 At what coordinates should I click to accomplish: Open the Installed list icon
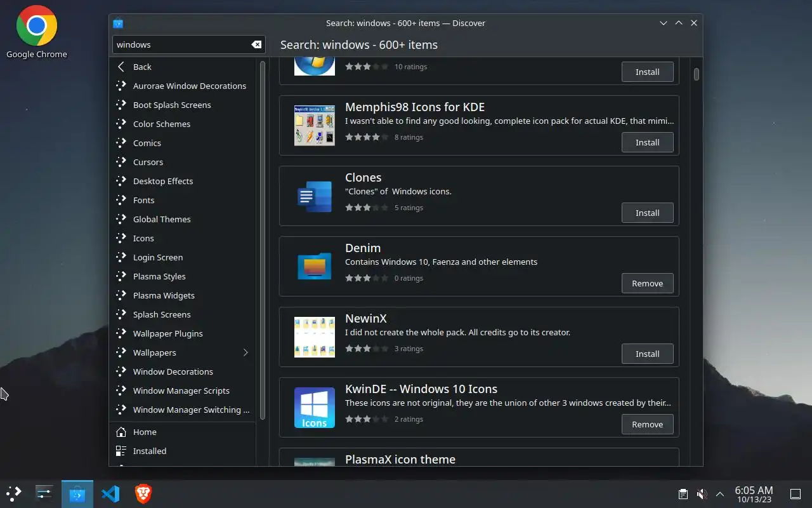pyautogui.click(x=121, y=451)
